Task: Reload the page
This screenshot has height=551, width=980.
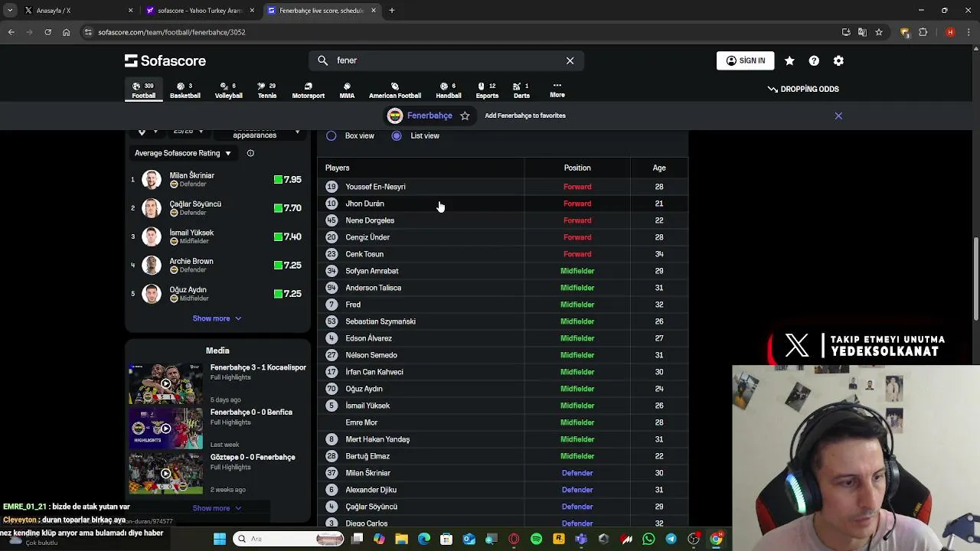Action: click(x=47, y=32)
